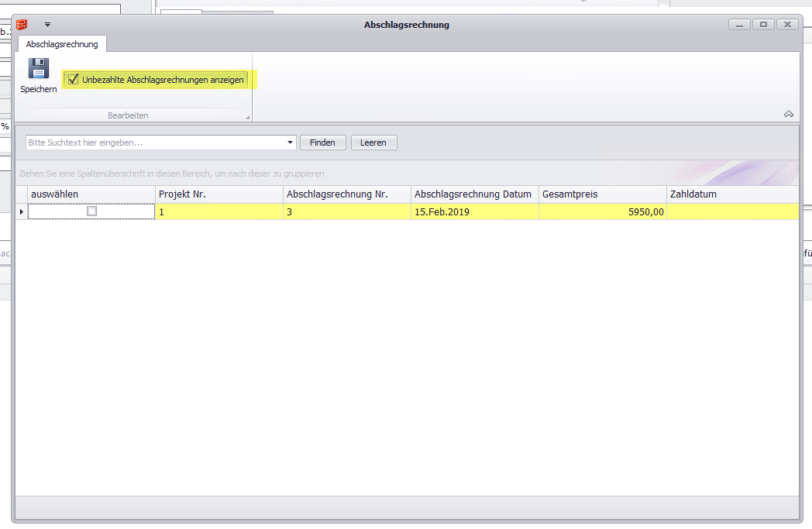Viewport: 812px width, 529px height.
Task: Tick the auswählen checkbox in first row
Action: [91, 211]
